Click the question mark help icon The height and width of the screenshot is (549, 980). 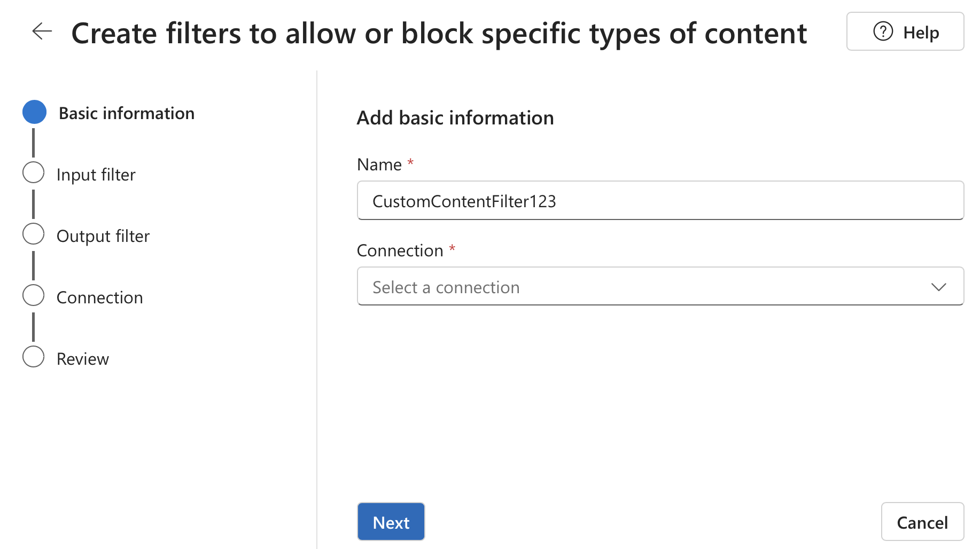(x=883, y=32)
